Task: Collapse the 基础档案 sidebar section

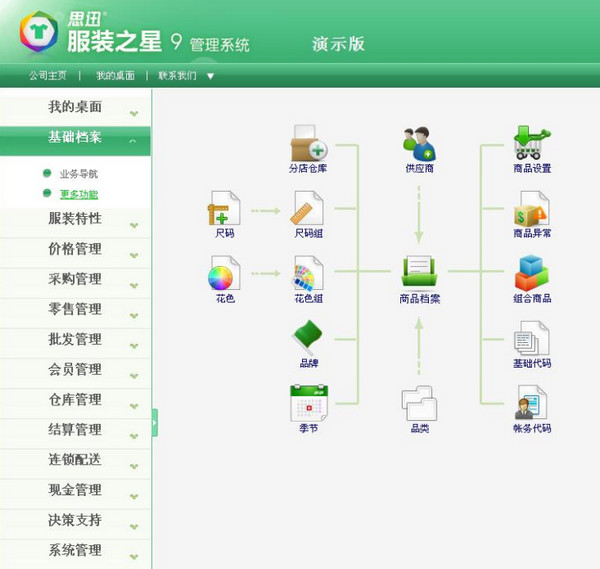Action: pyautogui.click(x=75, y=140)
